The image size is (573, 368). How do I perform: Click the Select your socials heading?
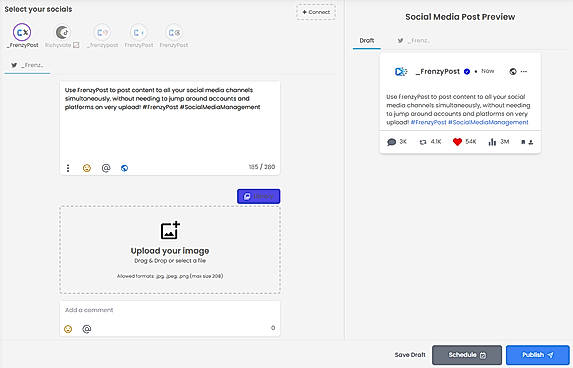38,9
